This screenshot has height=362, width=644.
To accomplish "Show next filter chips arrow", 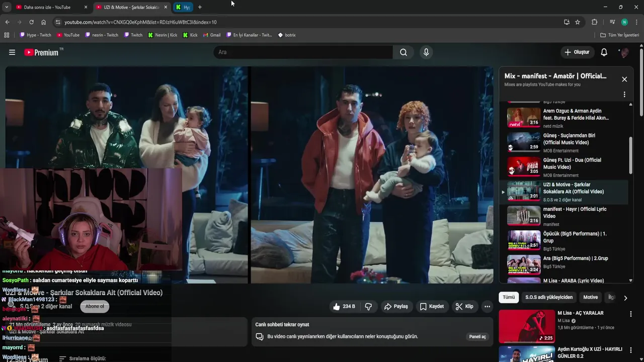I will point(625,298).
